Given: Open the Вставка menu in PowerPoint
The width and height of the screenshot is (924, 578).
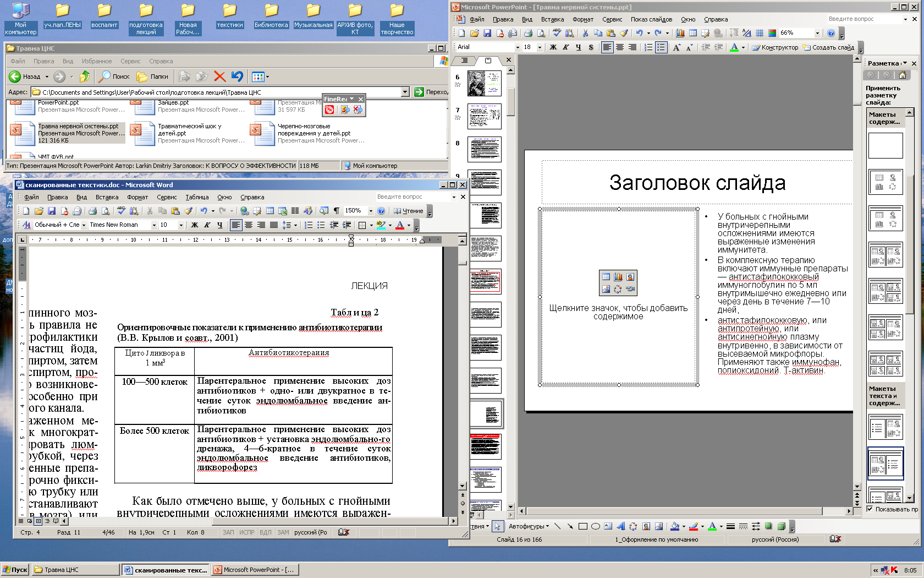Looking at the screenshot, I should tap(552, 19).
